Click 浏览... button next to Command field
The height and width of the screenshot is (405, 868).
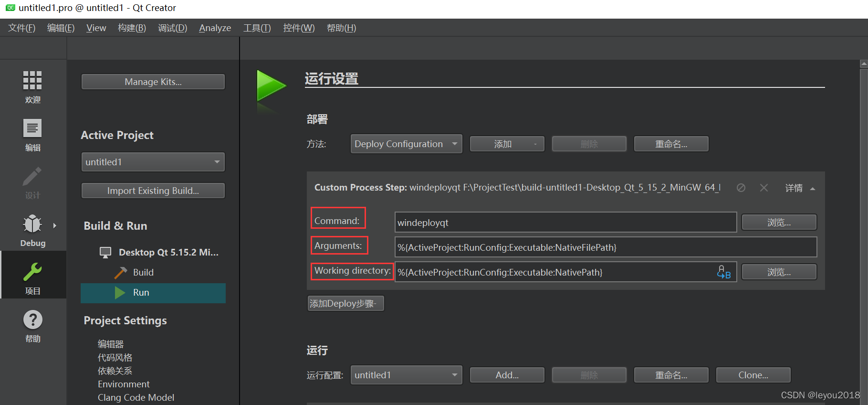pyautogui.click(x=779, y=222)
